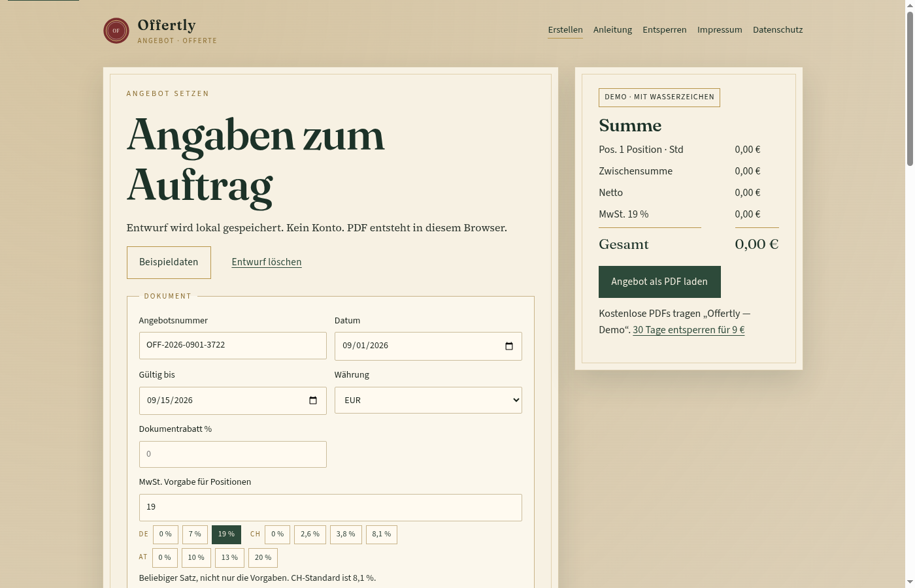Open the Datenschutz page
The image size is (915, 588).
click(x=778, y=30)
